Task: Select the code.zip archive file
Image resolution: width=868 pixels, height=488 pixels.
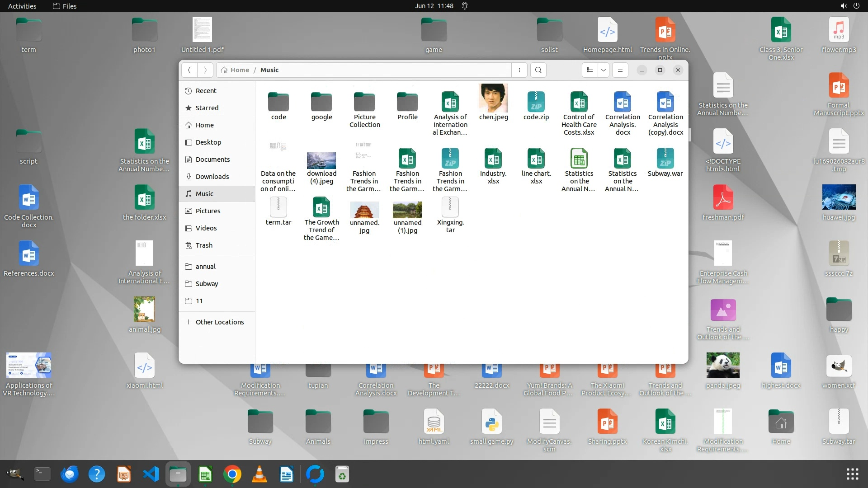Action: (x=536, y=103)
